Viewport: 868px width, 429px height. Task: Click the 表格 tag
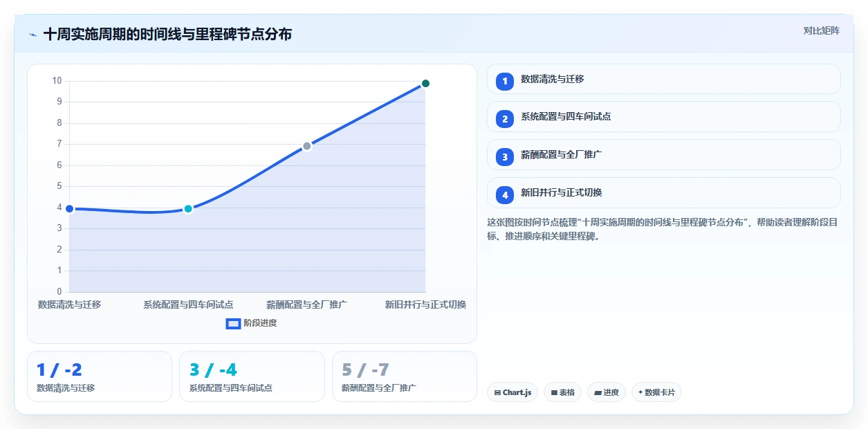pos(563,392)
